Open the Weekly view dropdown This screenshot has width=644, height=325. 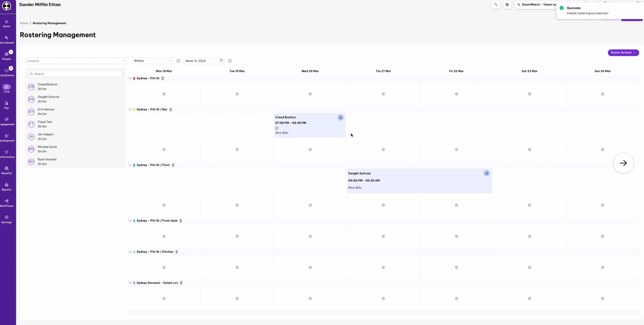152,61
